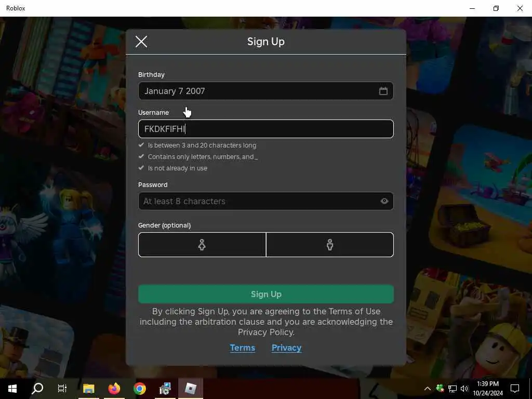This screenshot has height=399, width=532.
Task: Open Task View on the taskbar
Action: tap(62, 389)
